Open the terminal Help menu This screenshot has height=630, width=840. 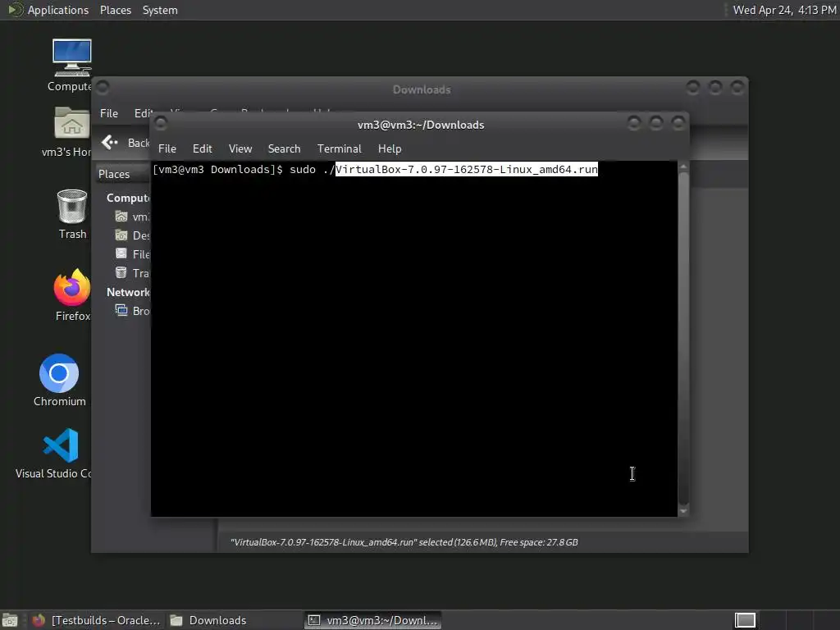click(390, 148)
